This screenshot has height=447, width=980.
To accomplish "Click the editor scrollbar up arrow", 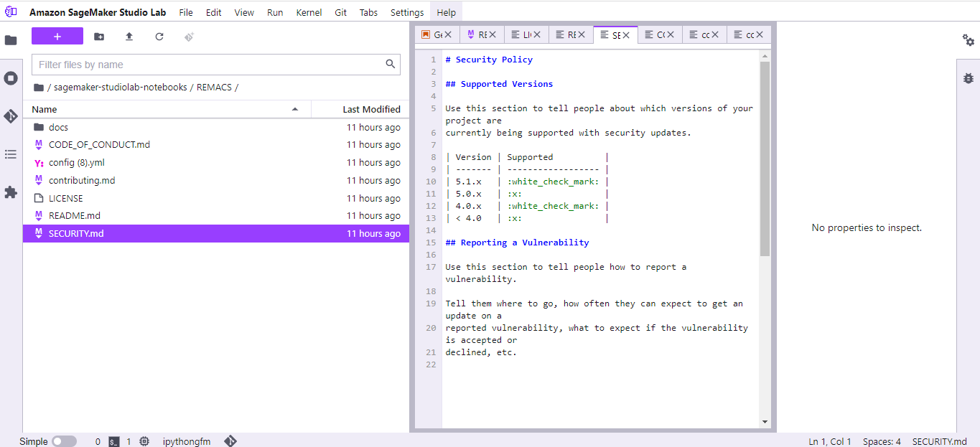I will coord(765,55).
